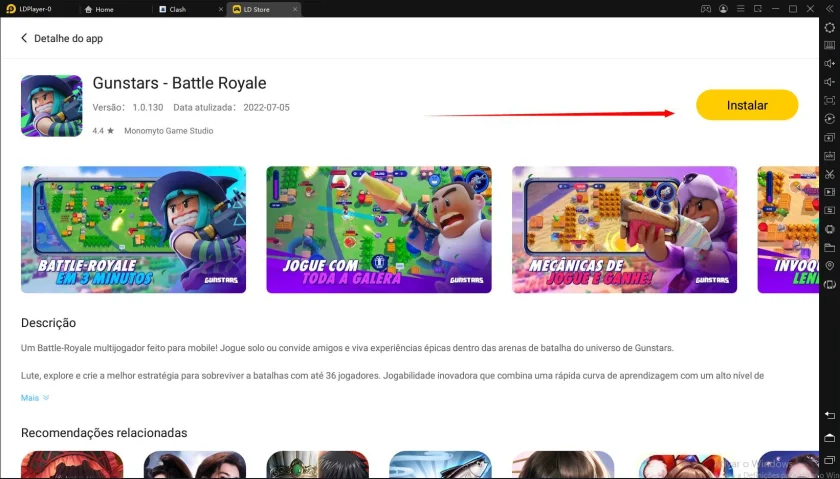Open Battle-Royale em 3 minutos screenshot

[x=133, y=229]
